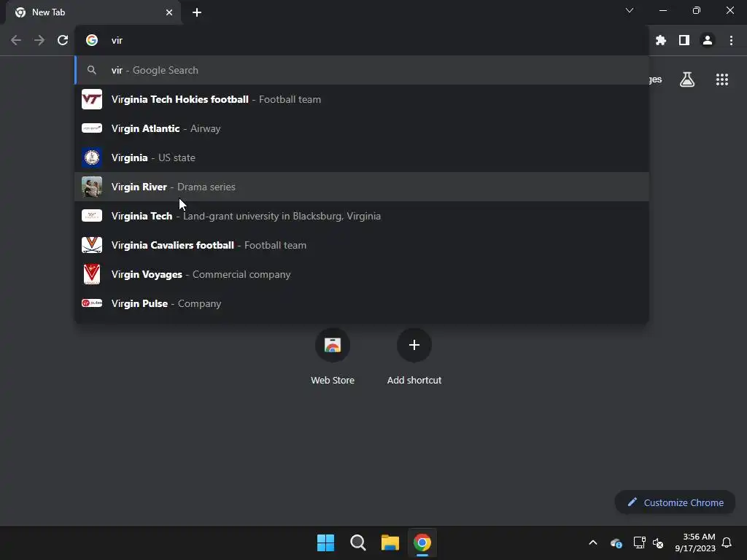Click the Customize Chrome button

[x=675, y=502]
